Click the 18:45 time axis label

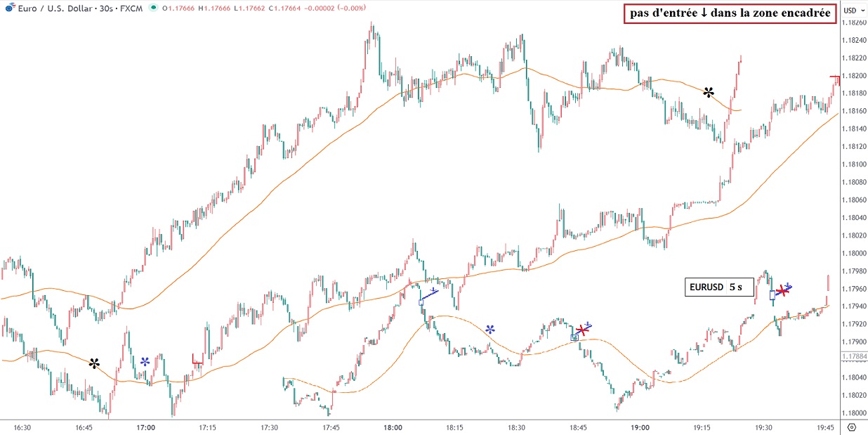[578, 427]
